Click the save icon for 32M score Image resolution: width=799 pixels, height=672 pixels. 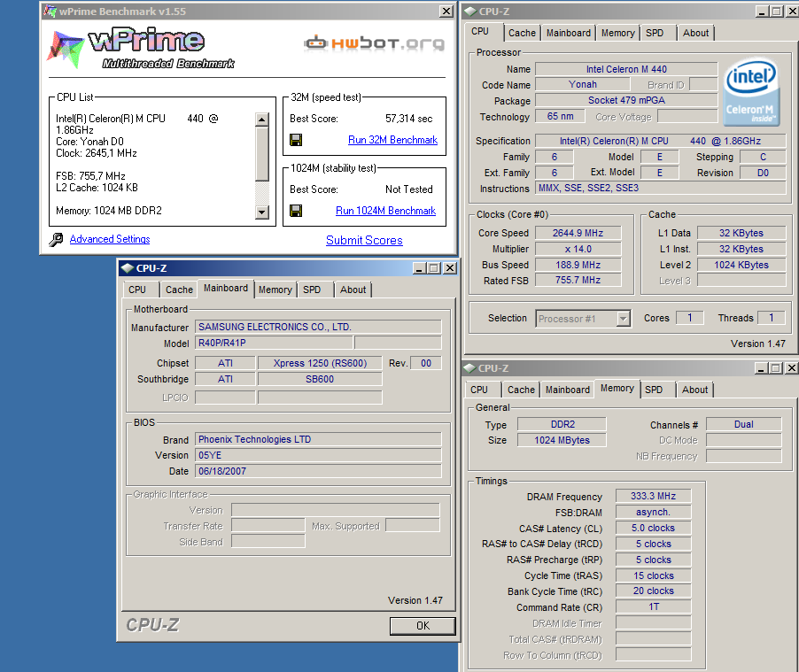coord(296,140)
